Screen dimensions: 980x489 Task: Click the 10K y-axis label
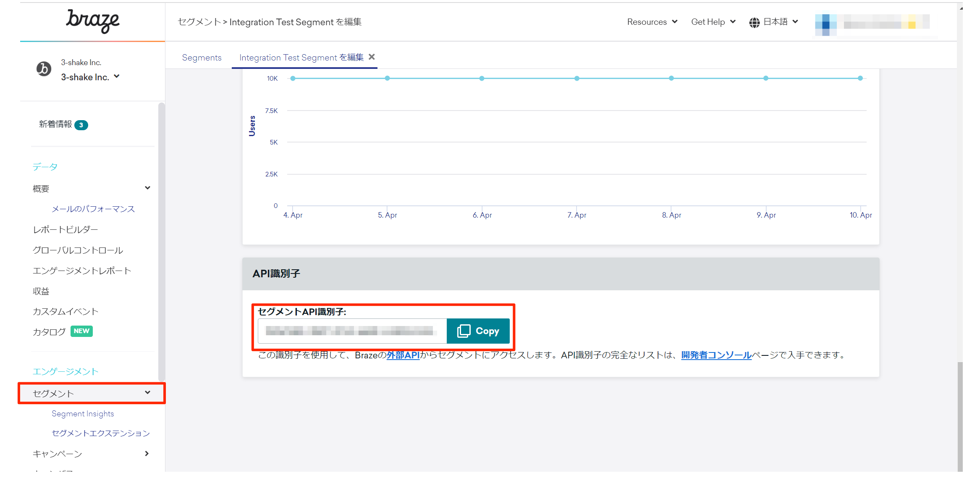point(272,79)
